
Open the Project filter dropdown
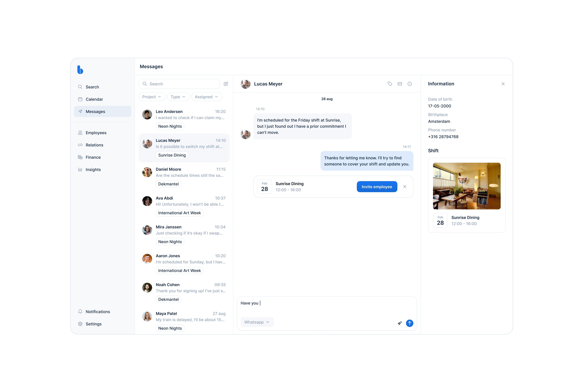tap(152, 97)
